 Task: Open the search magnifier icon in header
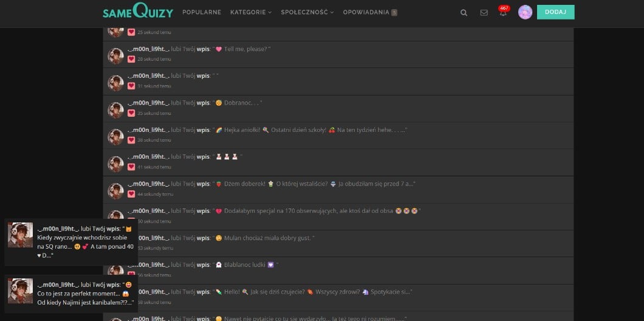(x=464, y=13)
